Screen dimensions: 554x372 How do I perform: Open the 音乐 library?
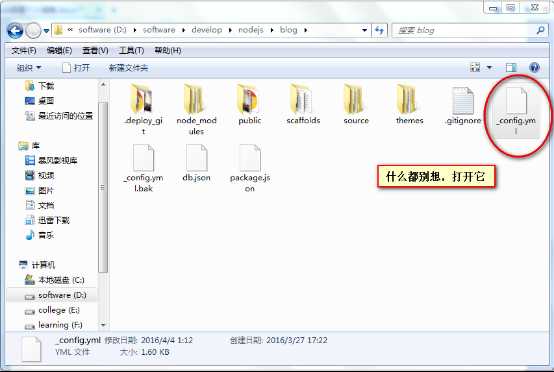click(x=39, y=235)
